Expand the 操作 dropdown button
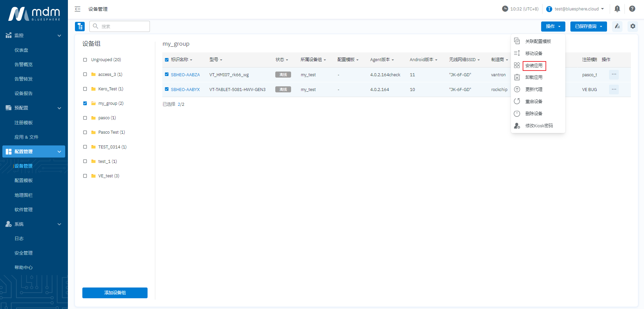Viewport: 644px width, 309px height. pos(553,26)
